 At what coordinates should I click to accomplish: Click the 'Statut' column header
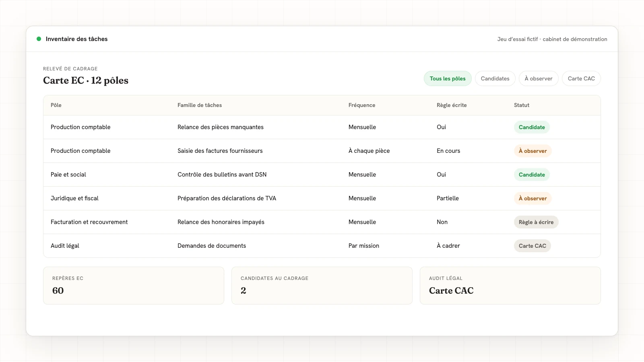tap(522, 105)
